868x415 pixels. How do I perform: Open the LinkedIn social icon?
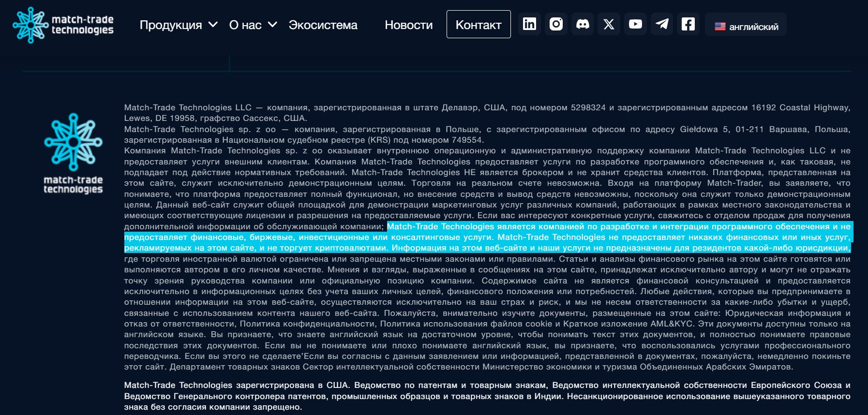pos(530,24)
